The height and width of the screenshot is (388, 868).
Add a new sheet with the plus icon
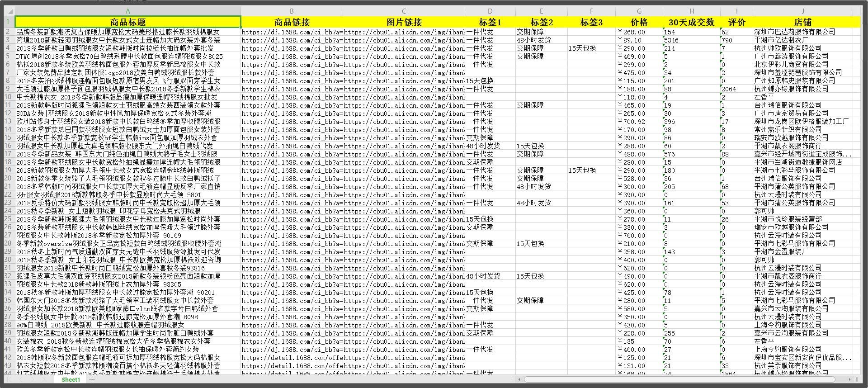(x=92, y=379)
